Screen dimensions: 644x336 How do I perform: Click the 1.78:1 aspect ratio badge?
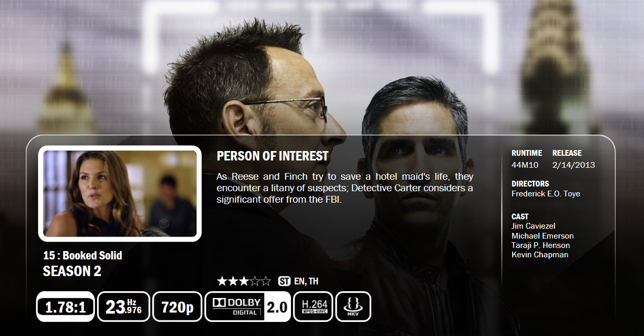(65, 307)
